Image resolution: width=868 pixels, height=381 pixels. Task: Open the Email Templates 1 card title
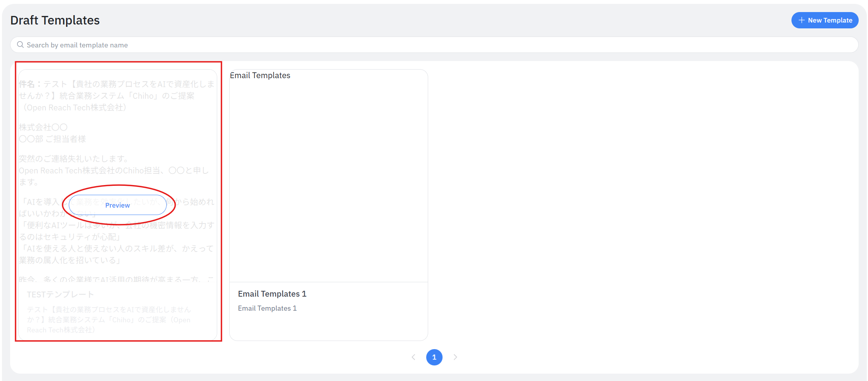(x=272, y=294)
